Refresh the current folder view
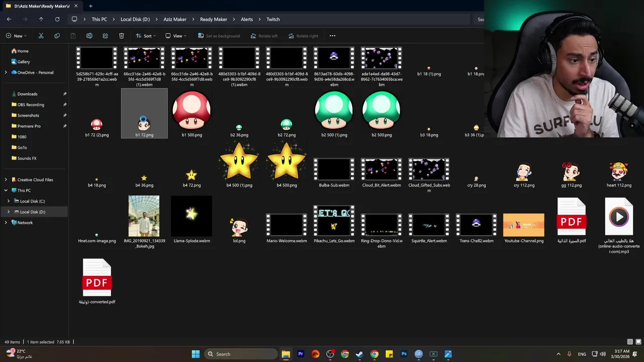Screen dimensions: 644x362 coord(57,19)
